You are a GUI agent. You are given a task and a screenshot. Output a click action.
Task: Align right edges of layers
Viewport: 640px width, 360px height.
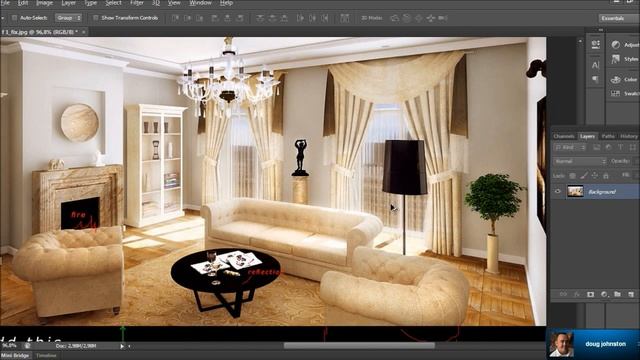click(240, 18)
